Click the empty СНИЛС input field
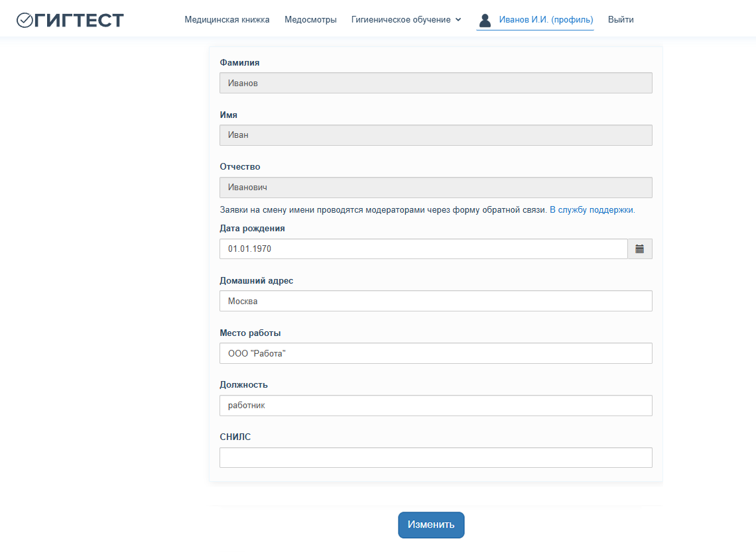The width and height of the screenshot is (756, 552). (x=436, y=458)
